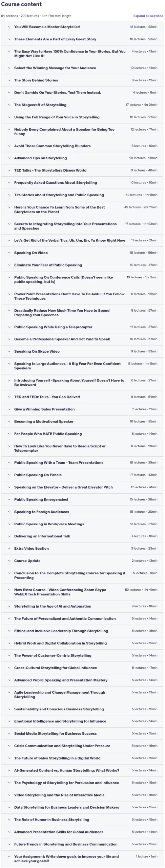The width and height of the screenshot is (165, 868).
Task: Click chevron next to Advanced Tips on Storytelling
Action: [9, 158]
